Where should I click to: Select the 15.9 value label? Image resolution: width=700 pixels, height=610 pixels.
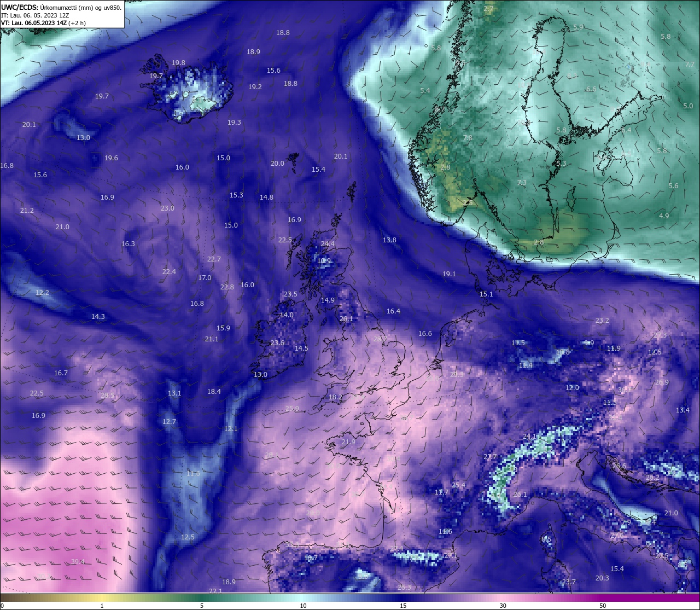[x=223, y=328]
